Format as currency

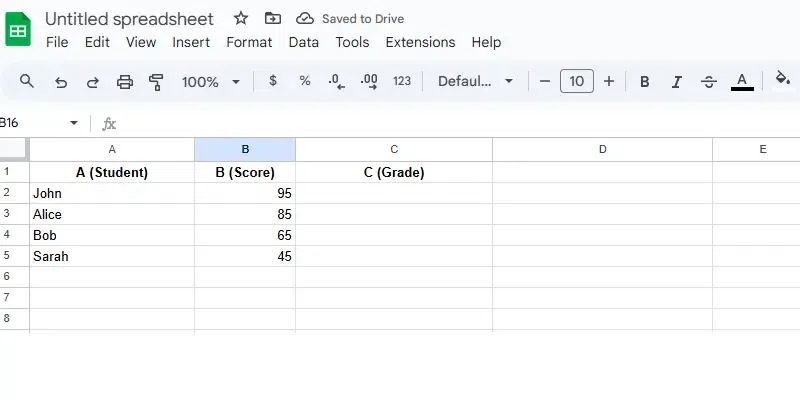click(273, 81)
